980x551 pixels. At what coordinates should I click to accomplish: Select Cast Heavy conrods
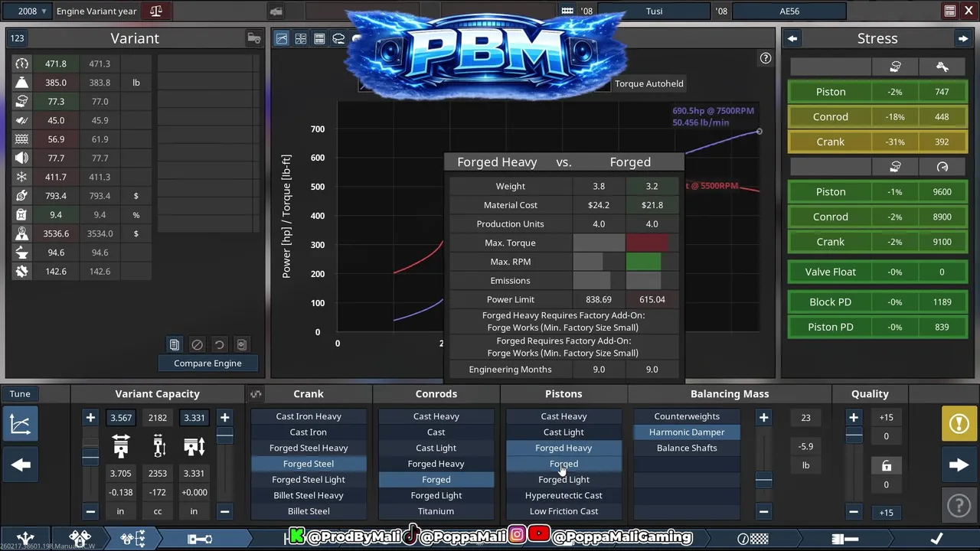click(436, 416)
